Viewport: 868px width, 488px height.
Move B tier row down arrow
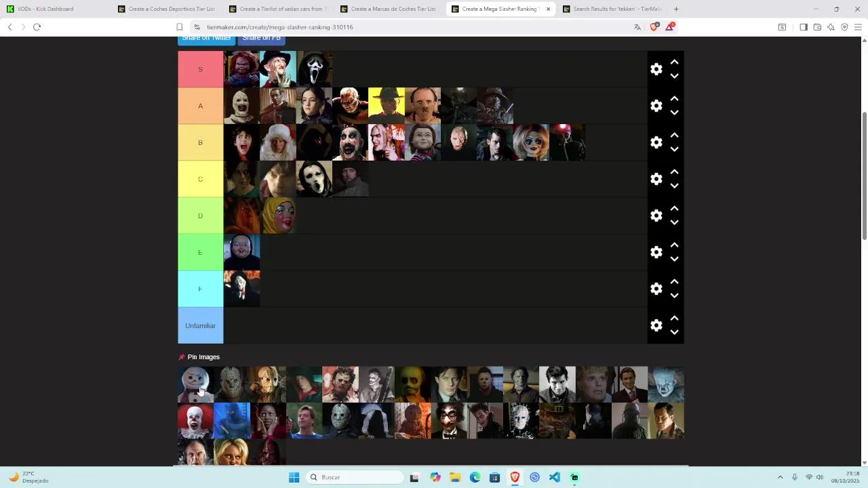pos(675,149)
